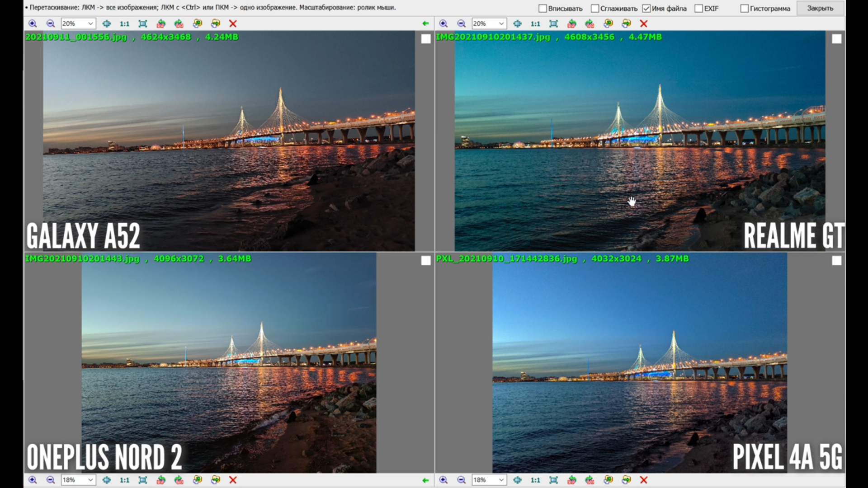Expand 18% zoom dropdown under Pixel 4a 5G
The width and height of the screenshot is (868, 488).
(501, 480)
